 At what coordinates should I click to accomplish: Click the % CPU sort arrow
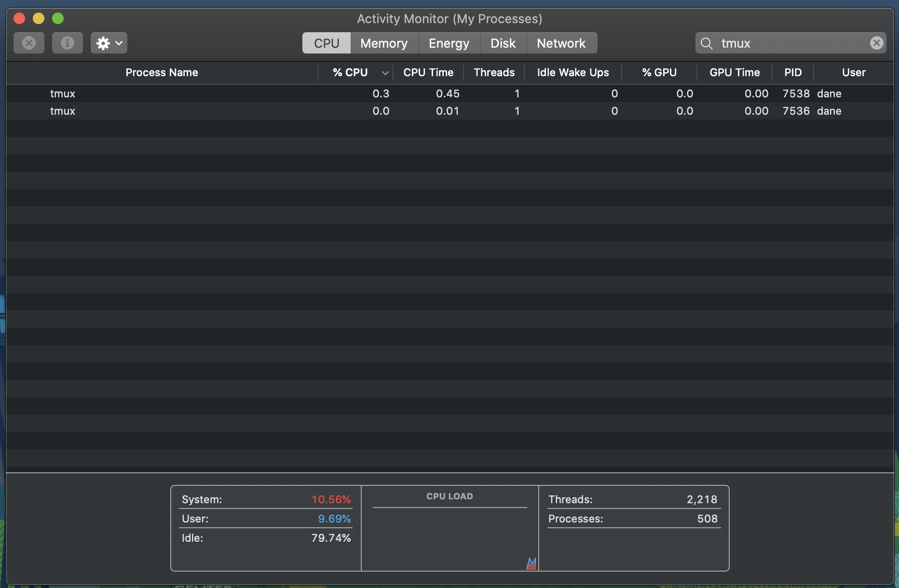click(384, 72)
